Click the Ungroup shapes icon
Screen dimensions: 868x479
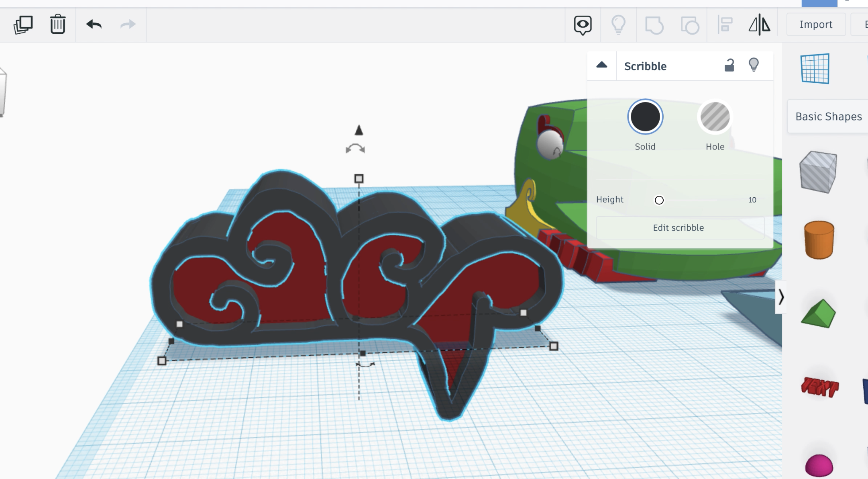690,25
